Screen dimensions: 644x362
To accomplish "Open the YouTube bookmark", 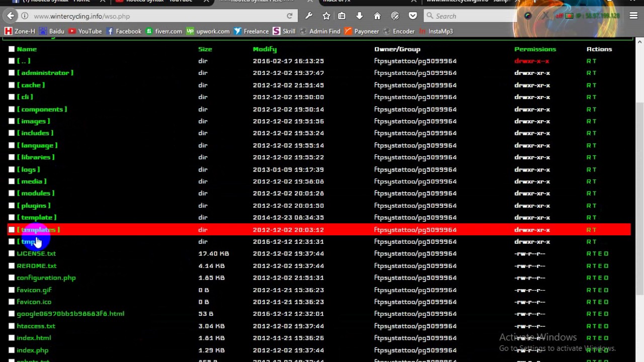I will pyautogui.click(x=85, y=31).
